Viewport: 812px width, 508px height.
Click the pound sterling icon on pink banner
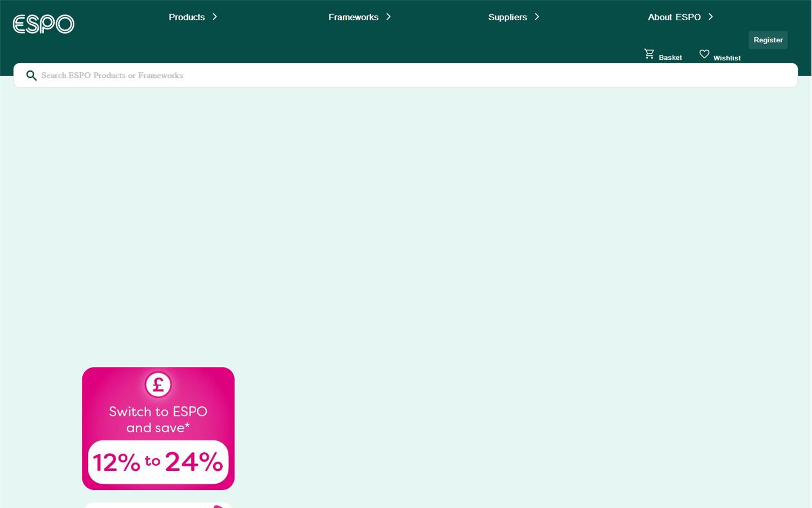click(158, 384)
